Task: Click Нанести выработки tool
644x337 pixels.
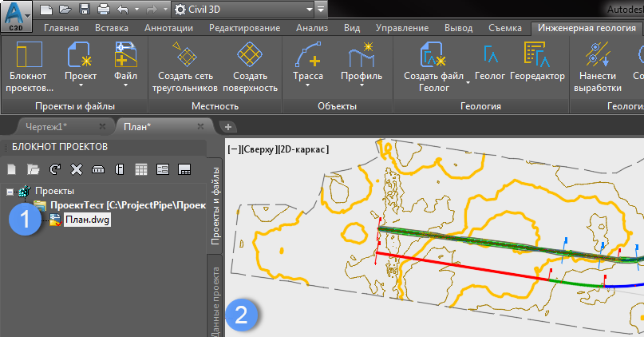Action: [x=598, y=67]
